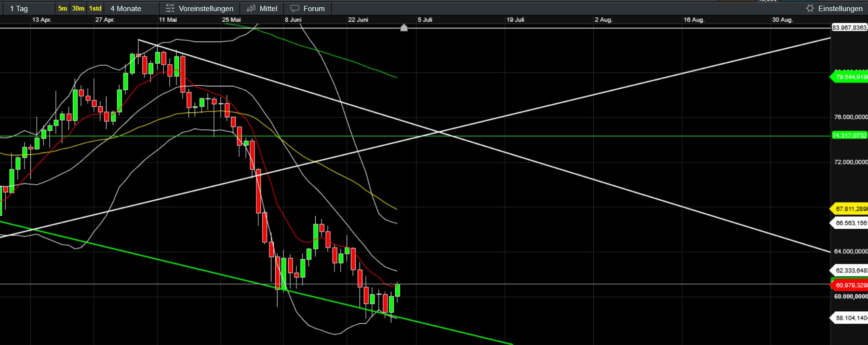The height and width of the screenshot is (345, 868).
Task: Click the green 79.544 price label
Action: tap(849, 77)
